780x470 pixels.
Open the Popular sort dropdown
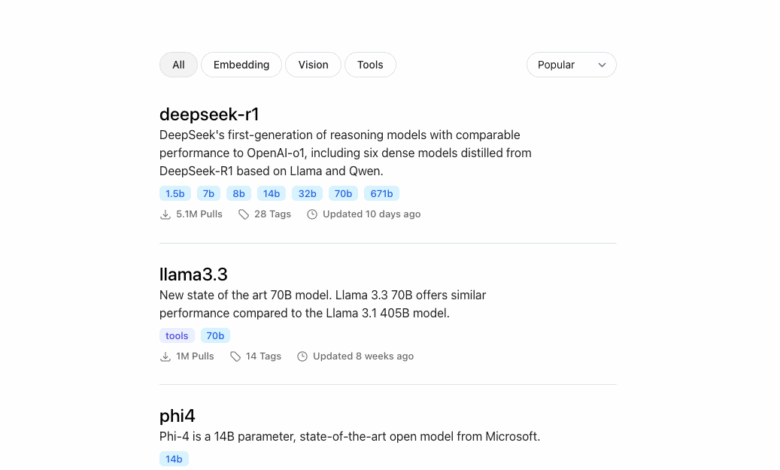point(571,65)
